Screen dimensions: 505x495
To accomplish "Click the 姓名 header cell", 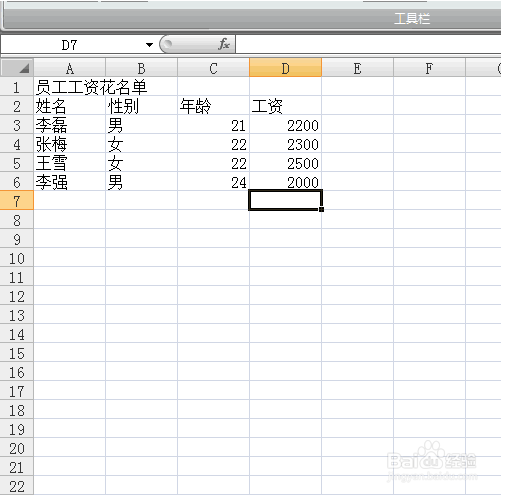I will click(70, 106).
